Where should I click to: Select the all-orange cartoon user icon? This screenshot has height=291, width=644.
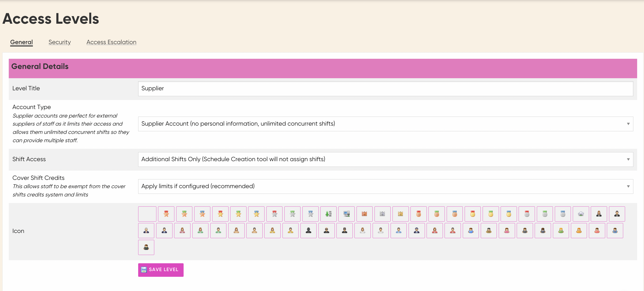579,231
